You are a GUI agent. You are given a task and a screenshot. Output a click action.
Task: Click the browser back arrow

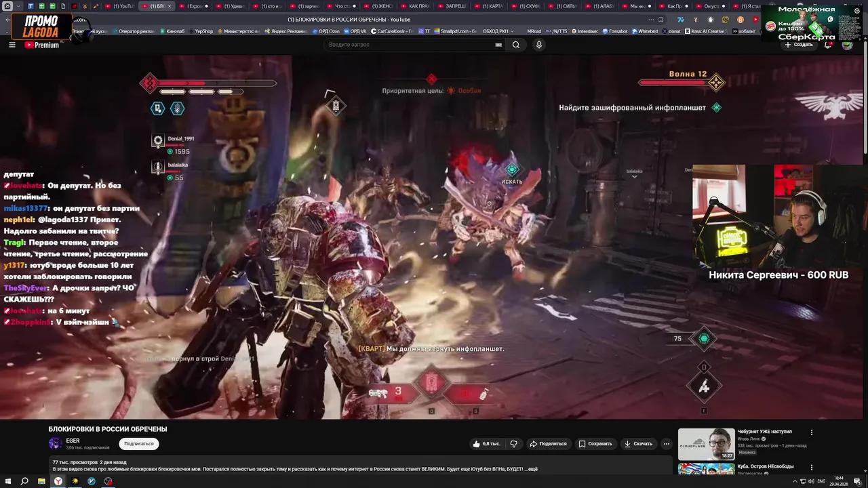(7, 20)
